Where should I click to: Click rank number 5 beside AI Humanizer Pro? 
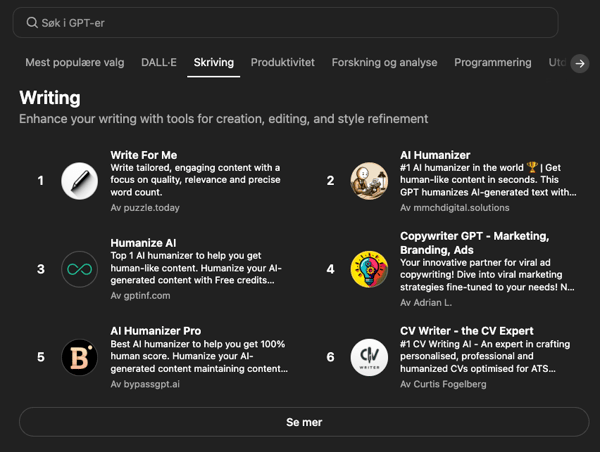coord(41,357)
